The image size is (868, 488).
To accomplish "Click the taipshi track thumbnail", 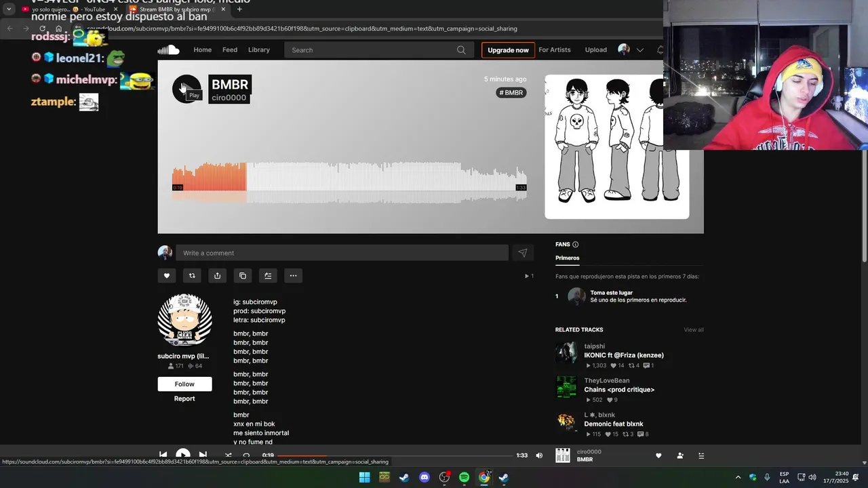I will [x=566, y=353].
